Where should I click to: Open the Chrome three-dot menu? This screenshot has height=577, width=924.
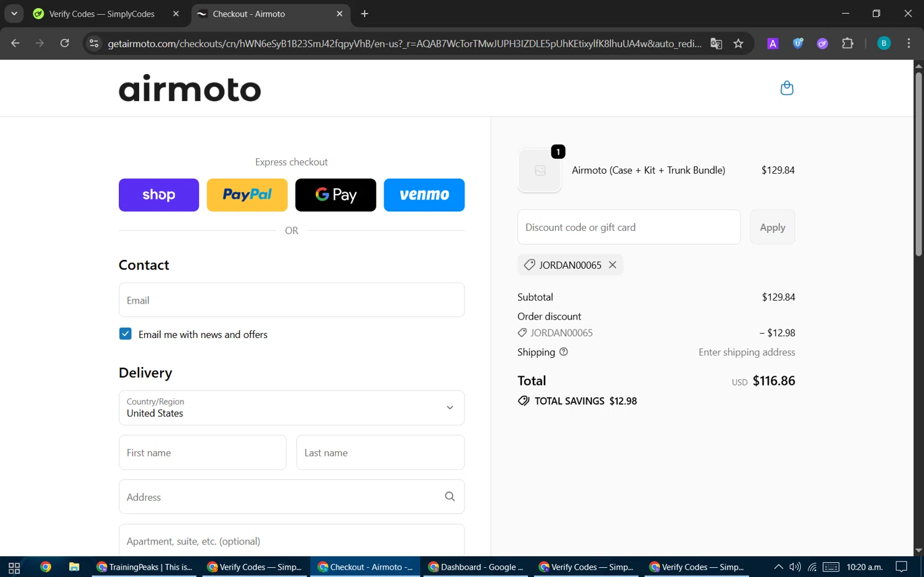pyautogui.click(x=909, y=43)
